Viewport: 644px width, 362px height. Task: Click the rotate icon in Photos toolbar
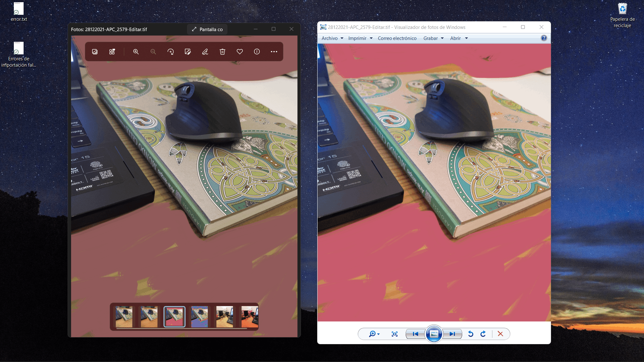(x=170, y=52)
